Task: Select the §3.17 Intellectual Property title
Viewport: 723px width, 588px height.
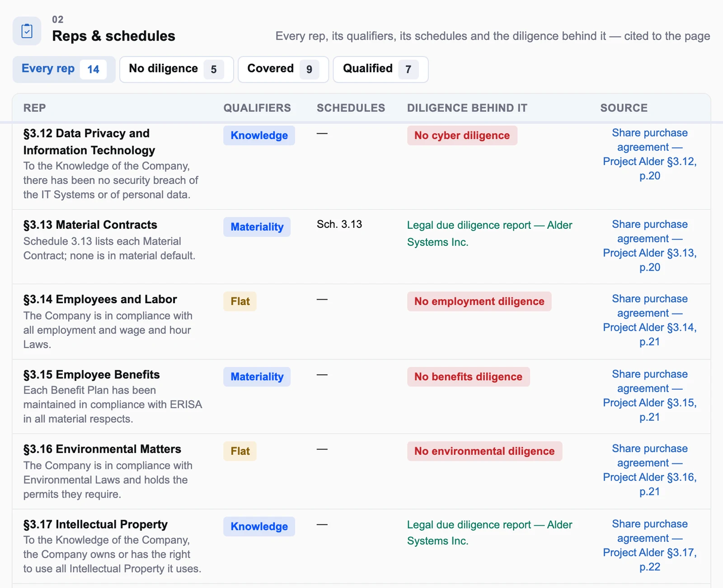Action: [x=95, y=524]
